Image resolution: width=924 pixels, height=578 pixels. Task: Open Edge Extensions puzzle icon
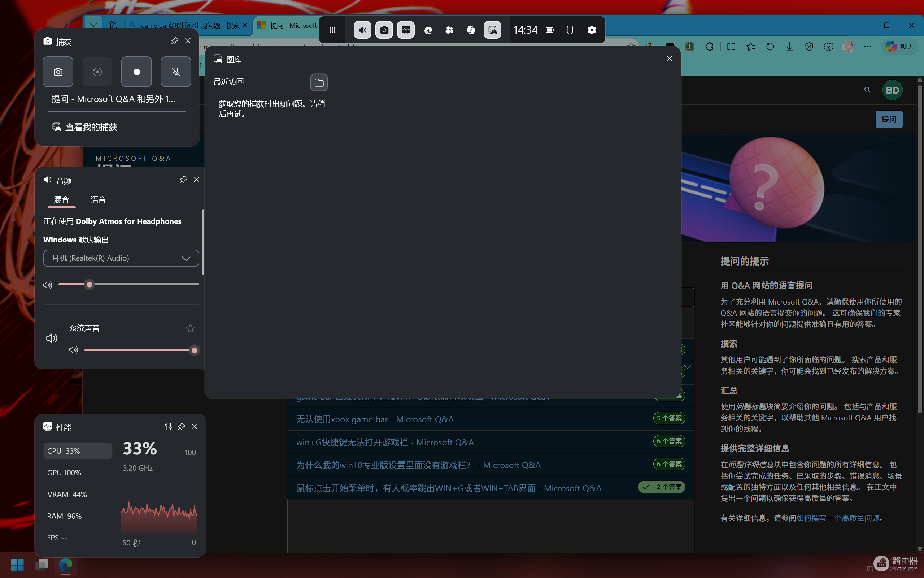(x=709, y=47)
